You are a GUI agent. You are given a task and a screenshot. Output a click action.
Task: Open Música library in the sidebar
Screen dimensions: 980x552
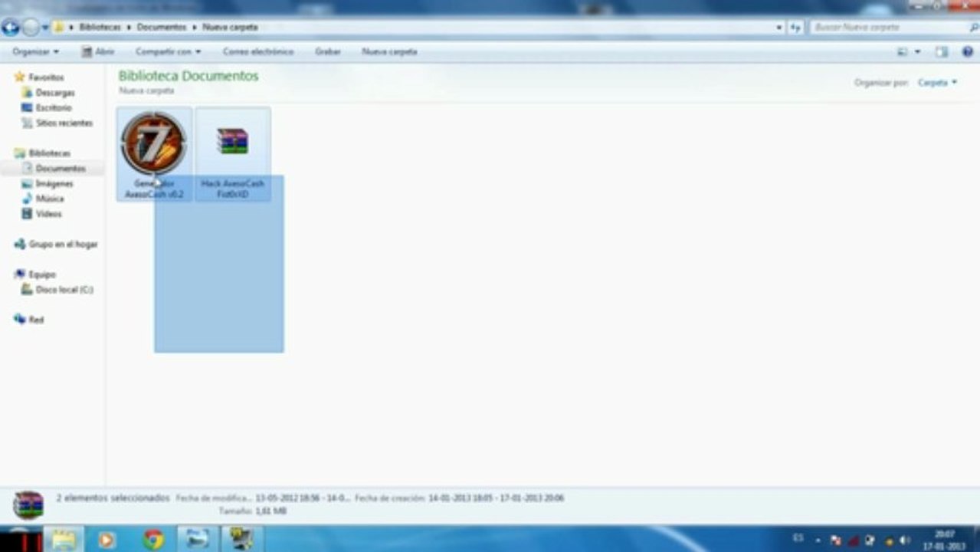pyautogui.click(x=50, y=199)
